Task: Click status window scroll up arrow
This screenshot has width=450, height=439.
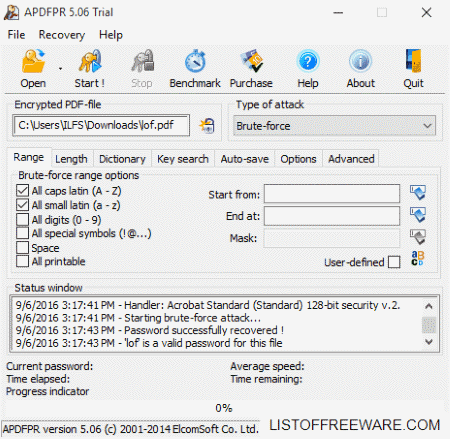Action: pos(429,306)
